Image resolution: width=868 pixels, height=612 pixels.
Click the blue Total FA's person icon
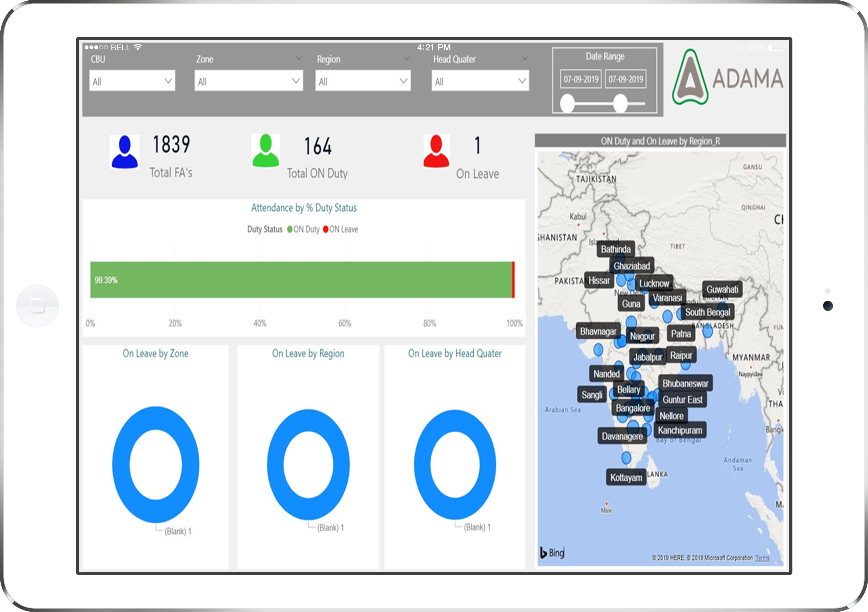pyautogui.click(x=124, y=152)
